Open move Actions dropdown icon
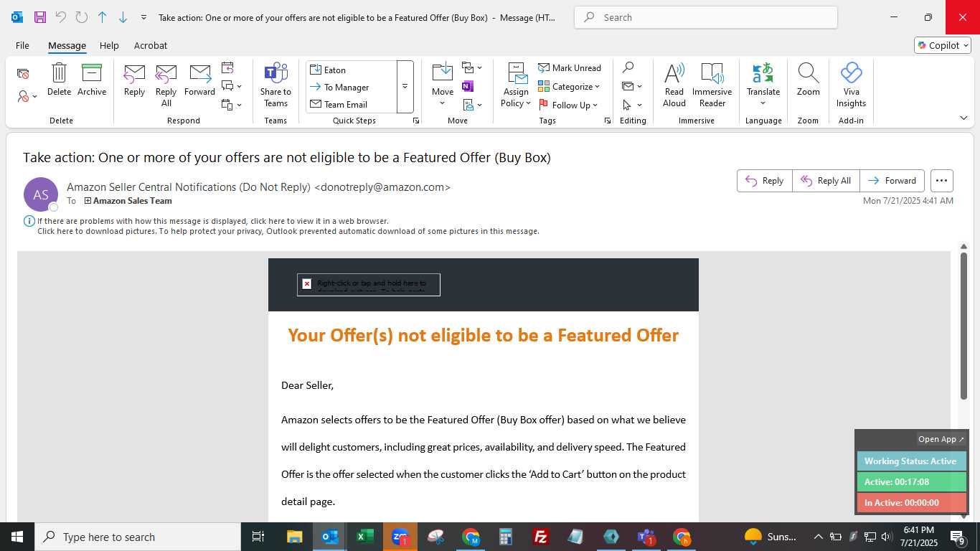 coord(472,105)
